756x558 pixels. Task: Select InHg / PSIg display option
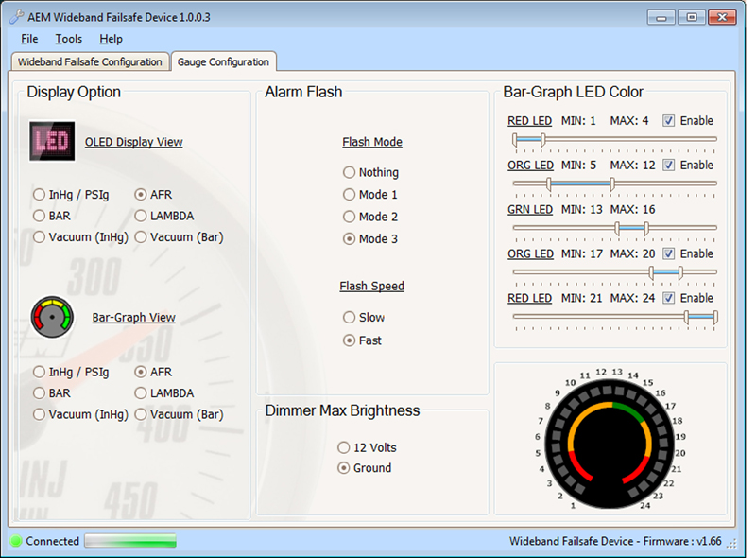tap(39, 194)
